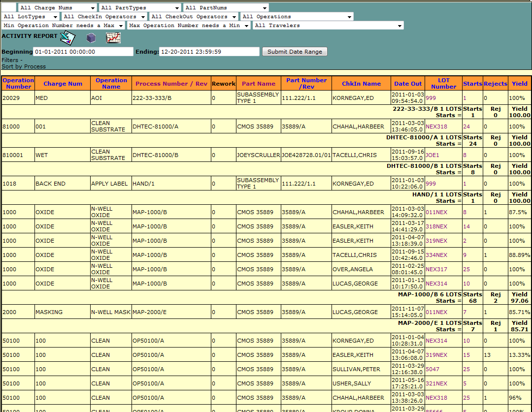The height and width of the screenshot is (412, 532).
Task: Click the Submit Date Range button
Action: click(295, 52)
